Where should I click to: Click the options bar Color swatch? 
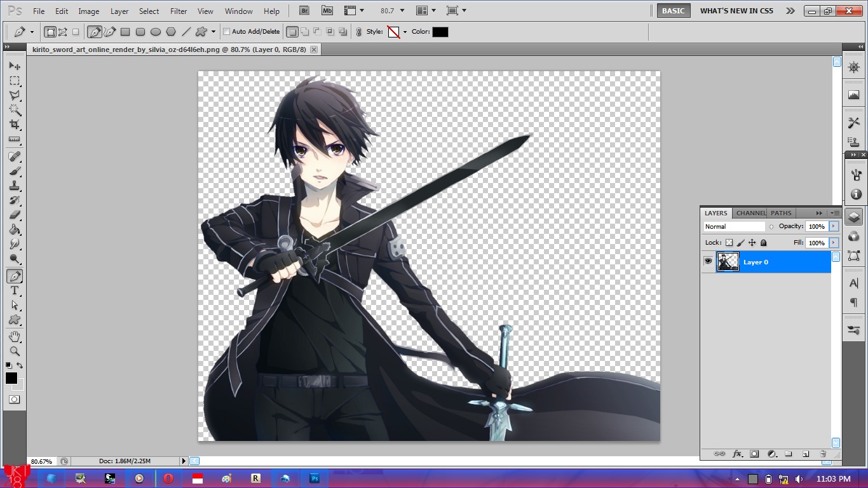coord(440,32)
